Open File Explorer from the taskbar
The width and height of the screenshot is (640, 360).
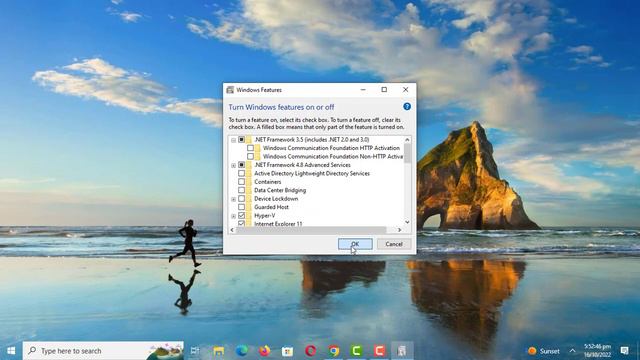[x=218, y=351]
